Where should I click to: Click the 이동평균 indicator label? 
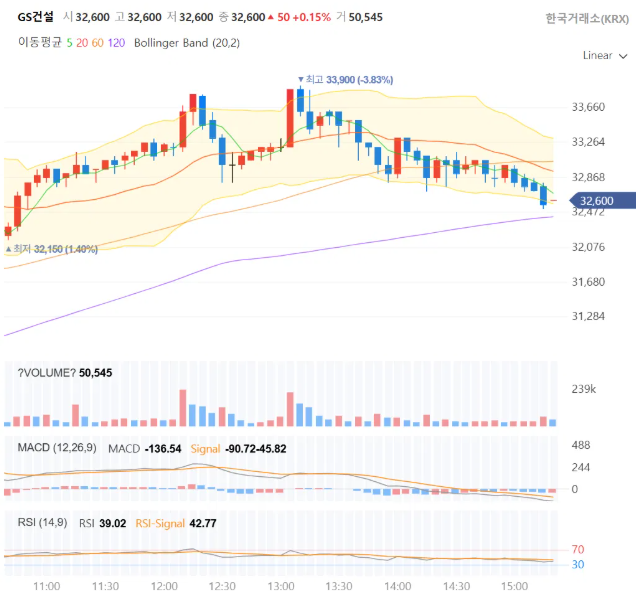[39, 42]
